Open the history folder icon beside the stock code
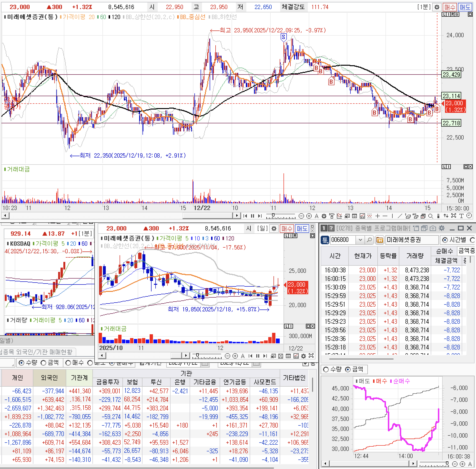The height and width of the screenshot is (469, 476). (x=380, y=240)
